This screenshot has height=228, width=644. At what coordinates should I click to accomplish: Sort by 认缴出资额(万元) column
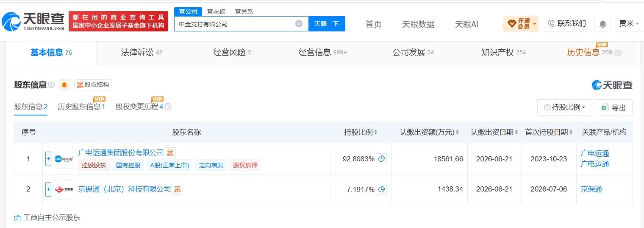pos(430,132)
